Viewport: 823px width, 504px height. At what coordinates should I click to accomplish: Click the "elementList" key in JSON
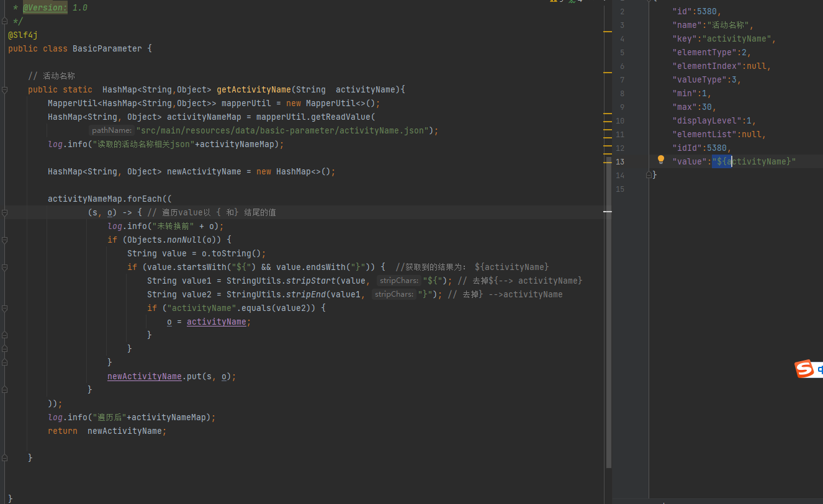coord(704,134)
